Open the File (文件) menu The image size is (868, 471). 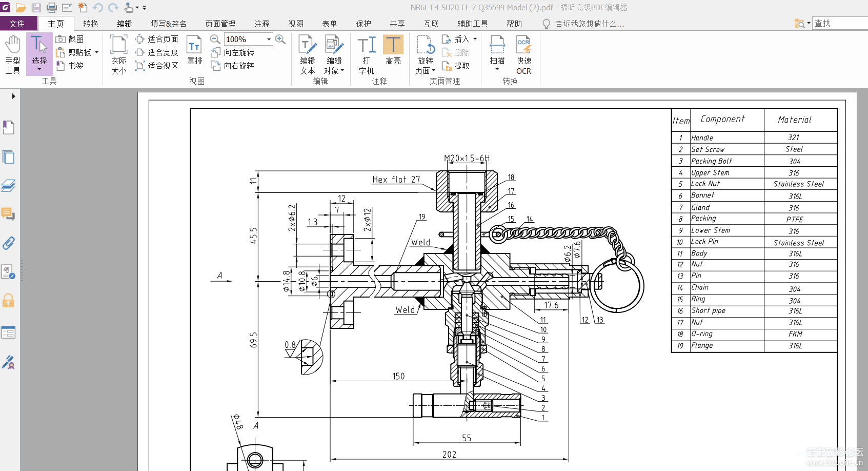point(17,24)
